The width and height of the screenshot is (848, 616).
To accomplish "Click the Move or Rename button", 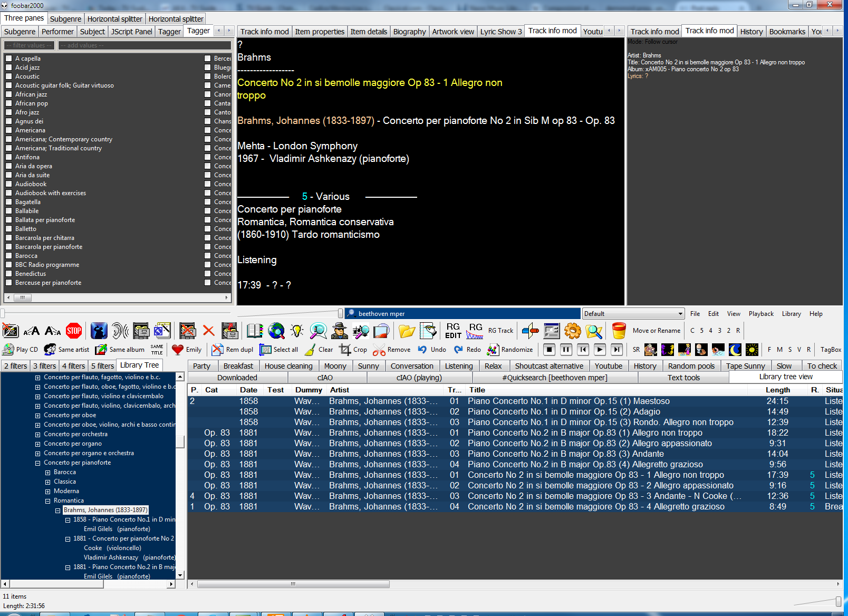I will pyautogui.click(x=657, y=331).
